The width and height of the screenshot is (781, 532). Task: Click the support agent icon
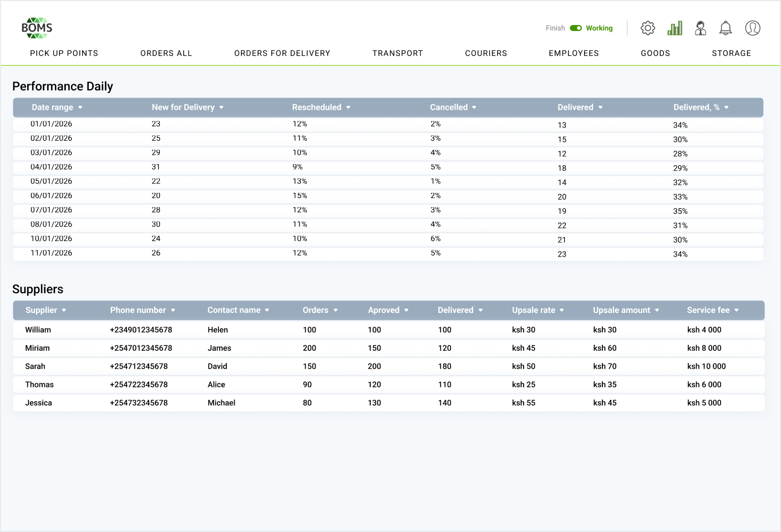pyautogui.click(x=701, y=28)
